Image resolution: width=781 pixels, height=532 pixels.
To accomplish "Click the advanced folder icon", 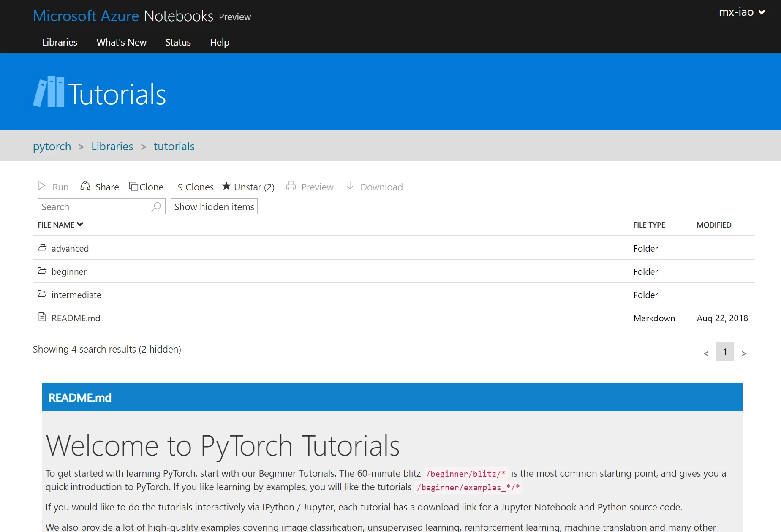I will click(42, 247).
